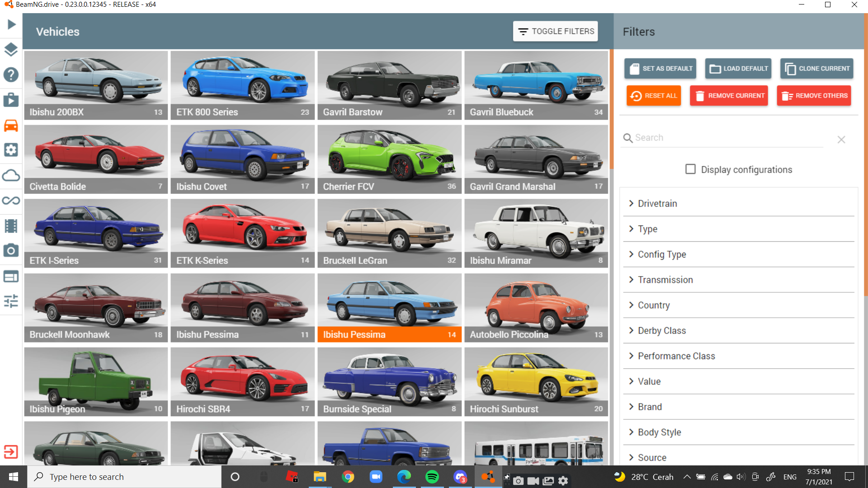Select the Vehicles car icon in the sidebar
Image resolution: width=868 pixels, height=488 pixels.
point(11,125)
